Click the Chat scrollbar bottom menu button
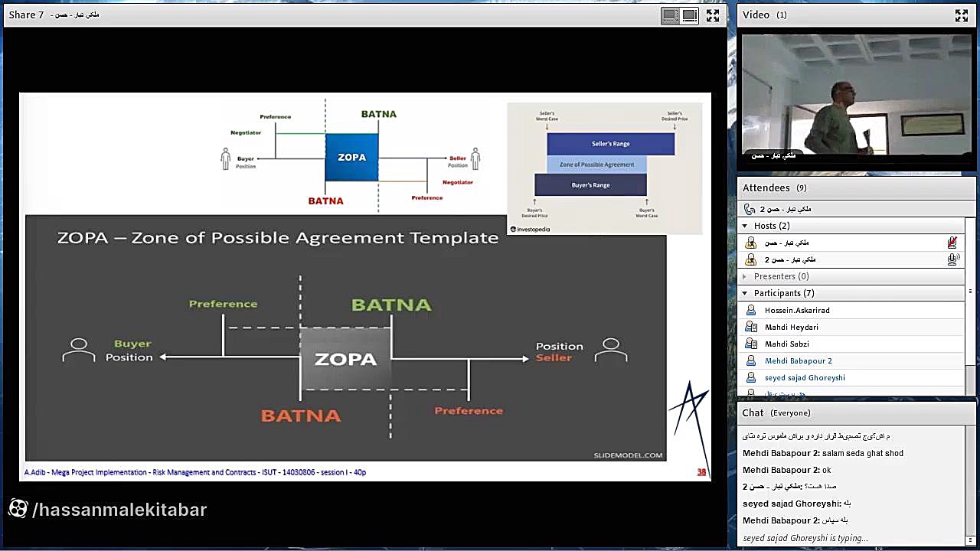Viewport: 980px width, 551px height. point(971,540)
